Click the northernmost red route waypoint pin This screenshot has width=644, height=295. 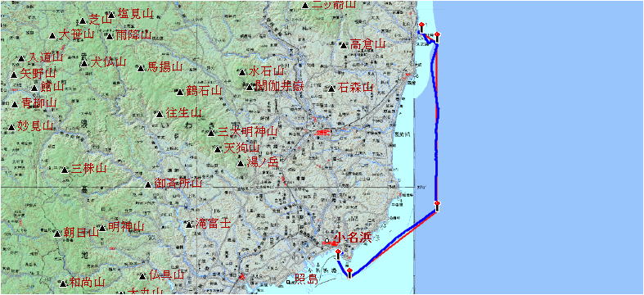[x=421, y=27]
